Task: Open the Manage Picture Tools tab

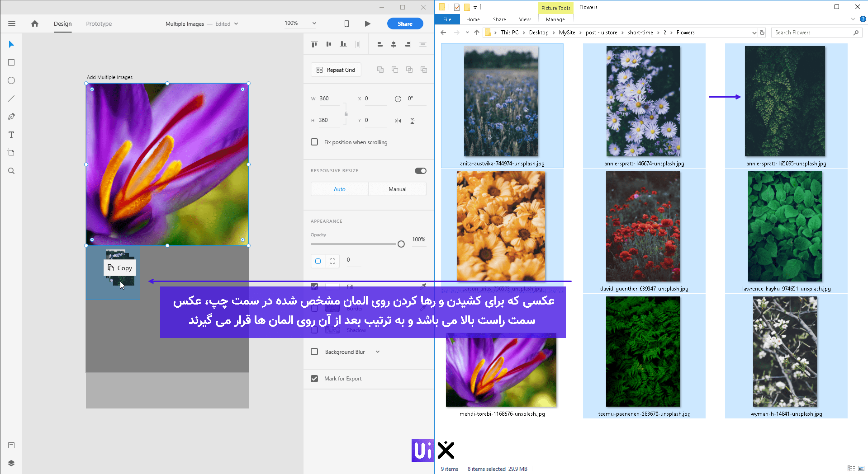Action: (555, 19)
